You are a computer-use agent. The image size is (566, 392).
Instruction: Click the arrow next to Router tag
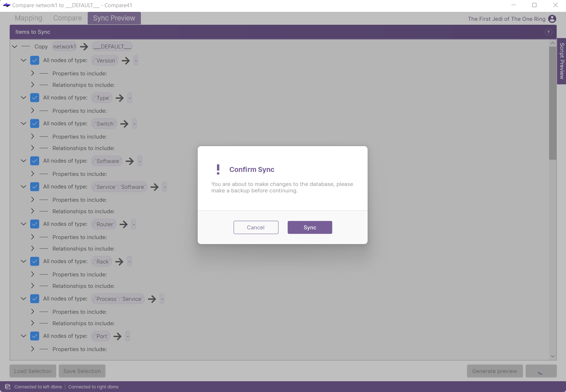124,224
